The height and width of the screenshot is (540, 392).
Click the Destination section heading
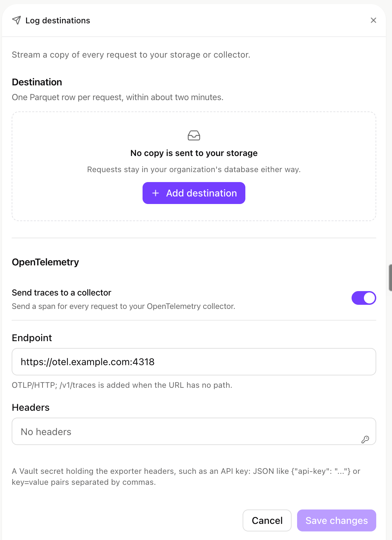(x=37, y=82)
